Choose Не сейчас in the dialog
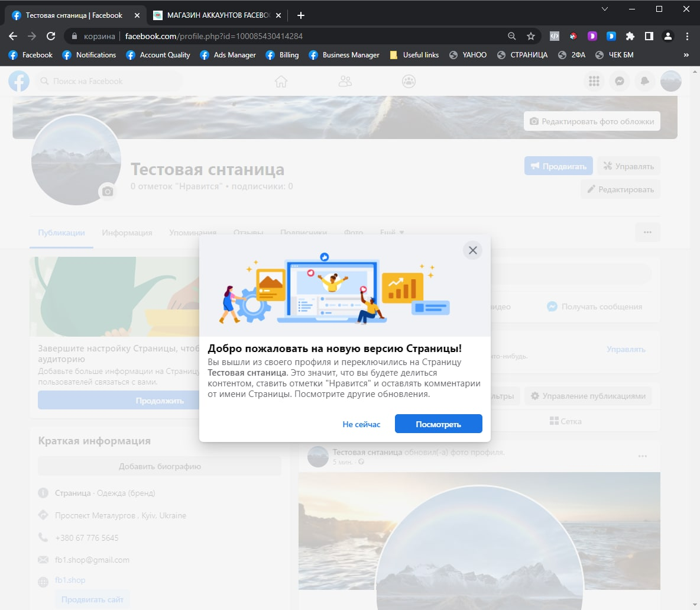The image size is (700, 610). tap(361, 424)
